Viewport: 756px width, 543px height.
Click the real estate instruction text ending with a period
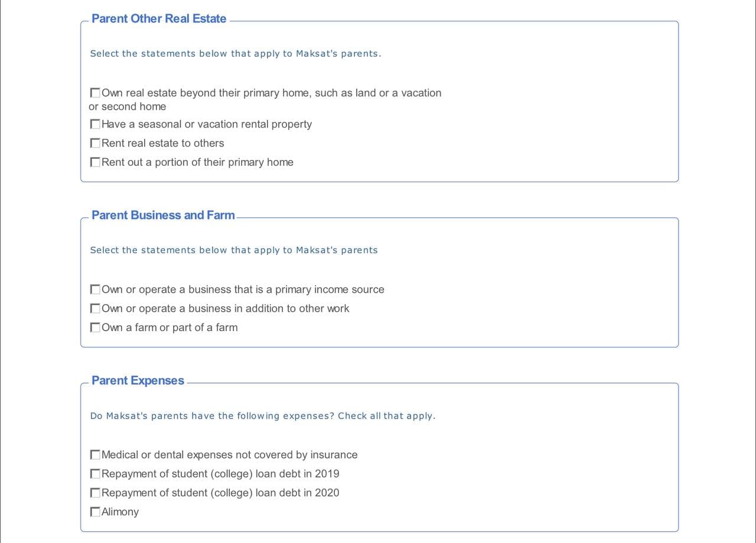235,54
